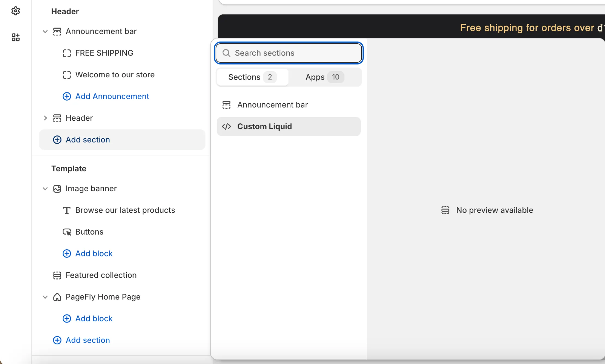Click Template group heading
The width and height of the screenshot is (605, 364).
[x=69, y=169]
